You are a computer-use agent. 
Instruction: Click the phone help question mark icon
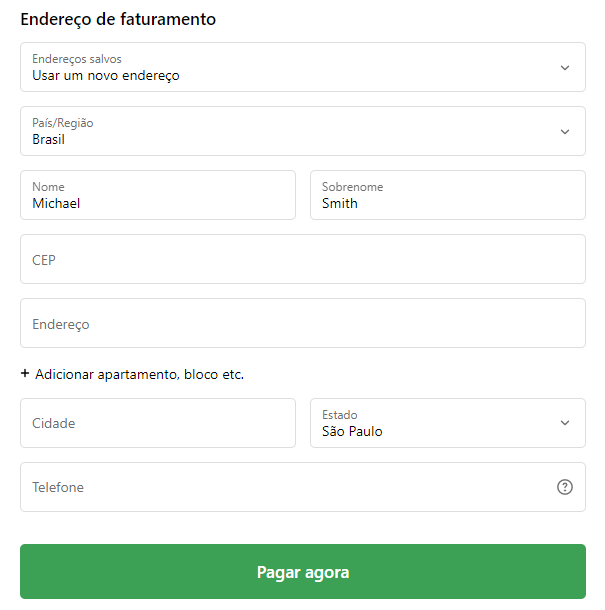coord(565,487)
